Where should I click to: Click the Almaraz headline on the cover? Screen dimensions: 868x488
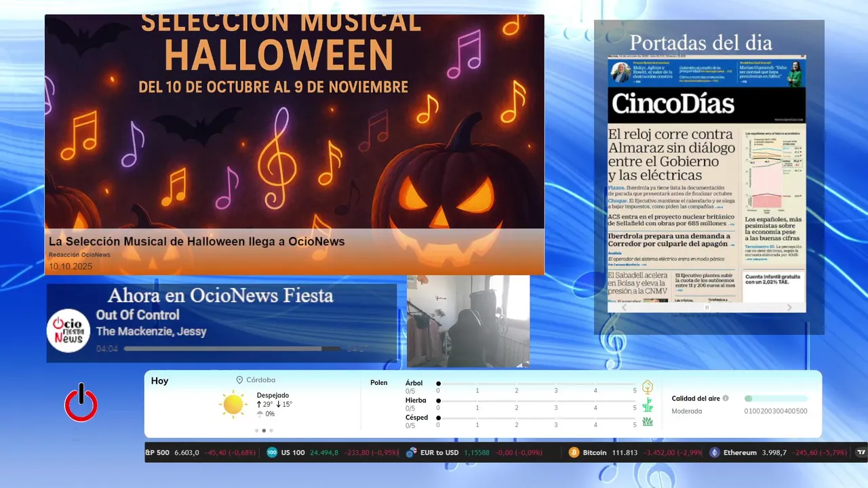click(x=672, y=155)
